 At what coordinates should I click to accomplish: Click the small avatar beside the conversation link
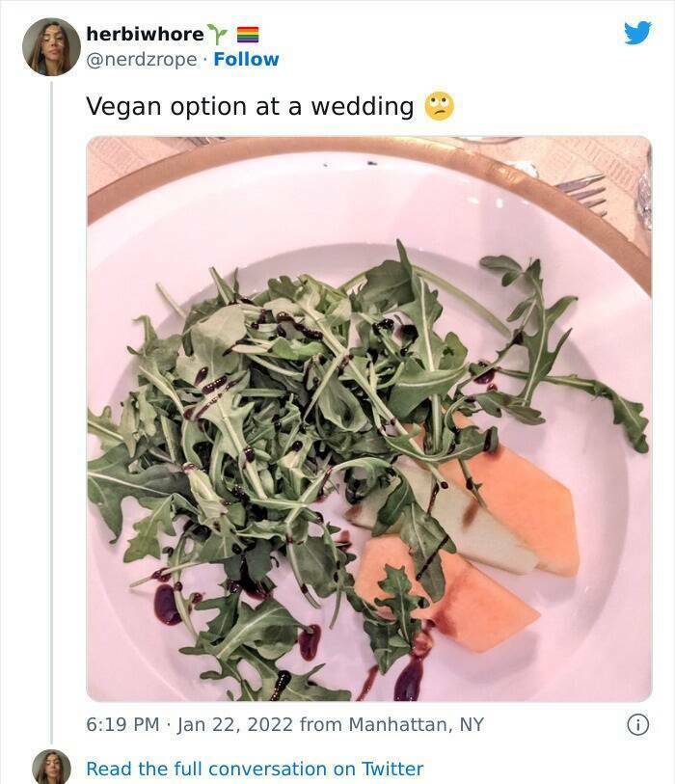pos(51,768)
